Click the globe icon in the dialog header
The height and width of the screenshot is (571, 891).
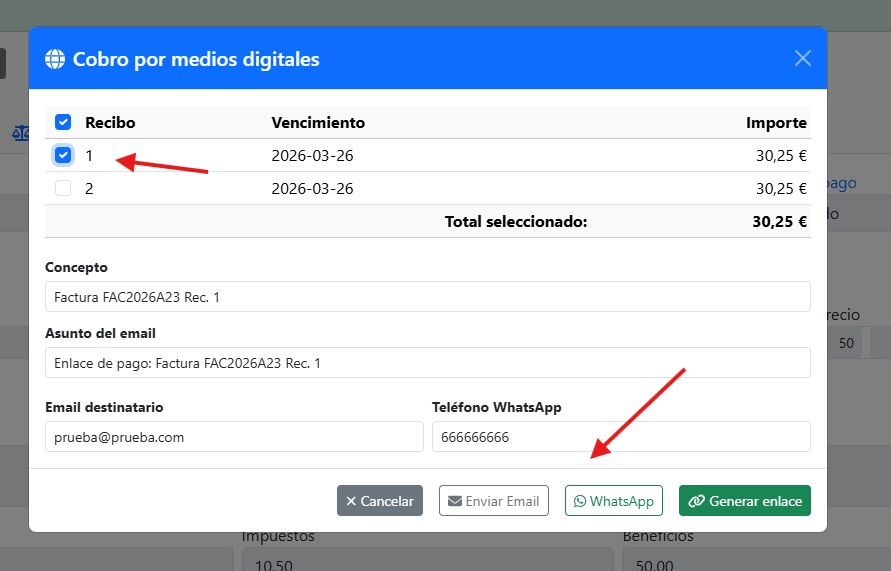[x=55, y=59]
